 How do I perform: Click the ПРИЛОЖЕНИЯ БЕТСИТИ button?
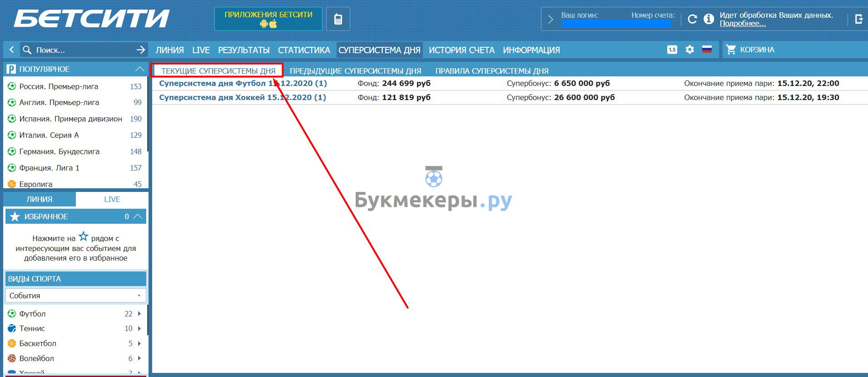[x=268, y=19]
